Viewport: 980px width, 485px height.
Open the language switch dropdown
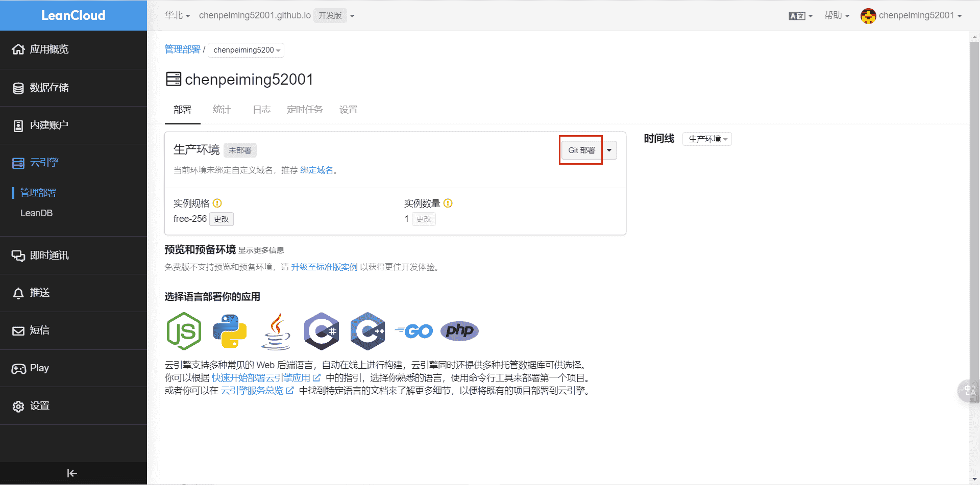800,16
